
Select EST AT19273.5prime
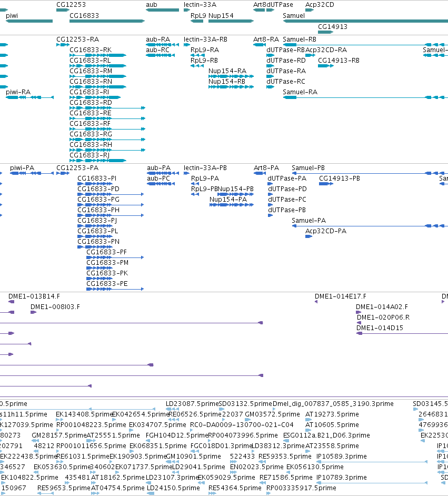[332, 414]
